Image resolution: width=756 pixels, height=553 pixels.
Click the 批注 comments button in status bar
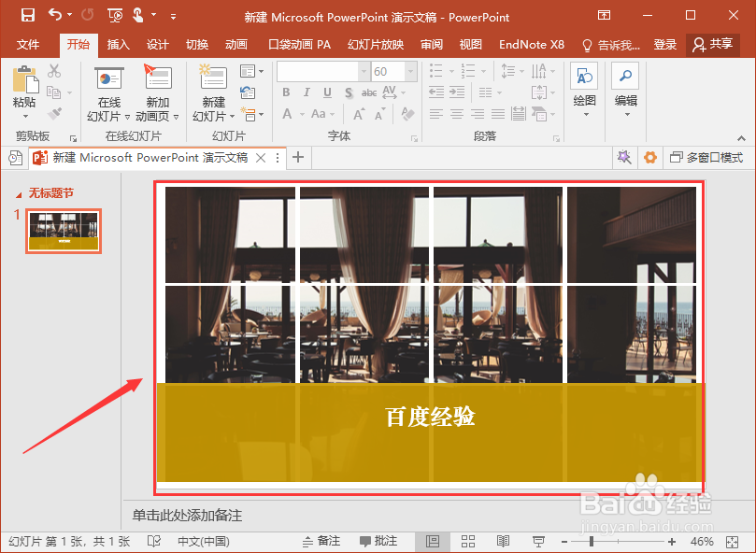pos(378,541)
